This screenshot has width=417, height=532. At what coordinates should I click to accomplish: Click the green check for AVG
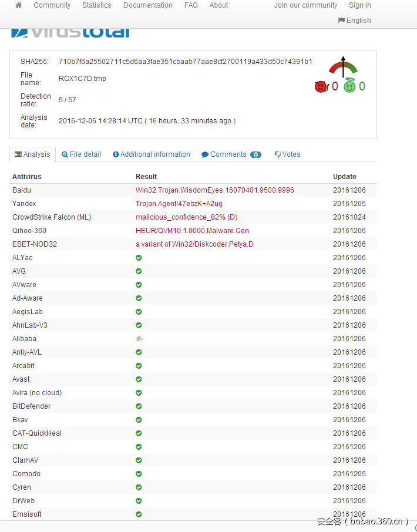pyautogui.click(x=139, y=271)
